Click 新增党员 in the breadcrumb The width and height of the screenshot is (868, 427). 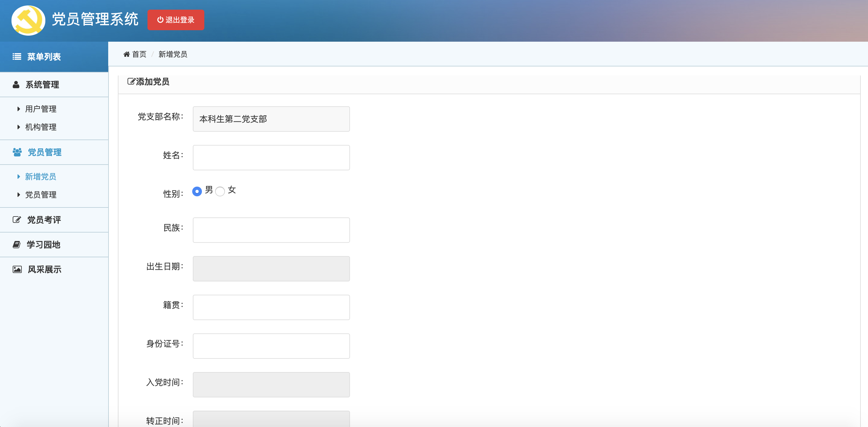tap(173, 54)
